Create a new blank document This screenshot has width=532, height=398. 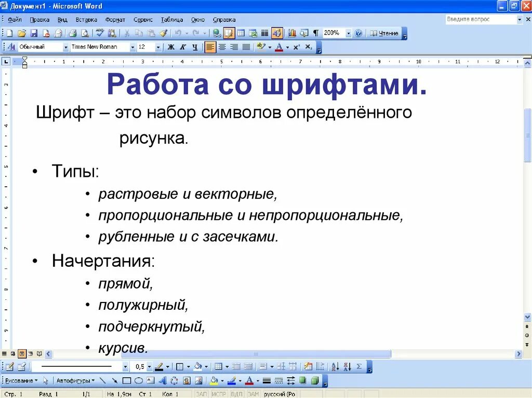pyautogui.click(x=9, y=33)
